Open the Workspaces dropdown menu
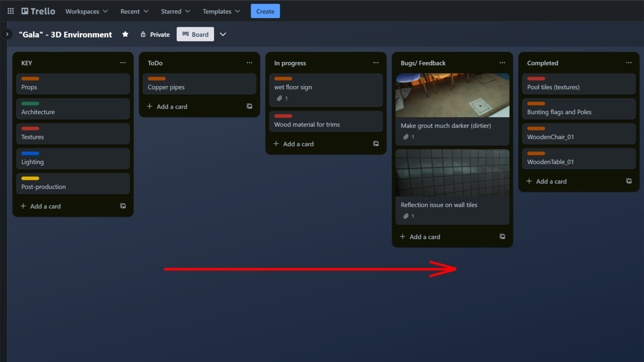 [x=86, y=11]
